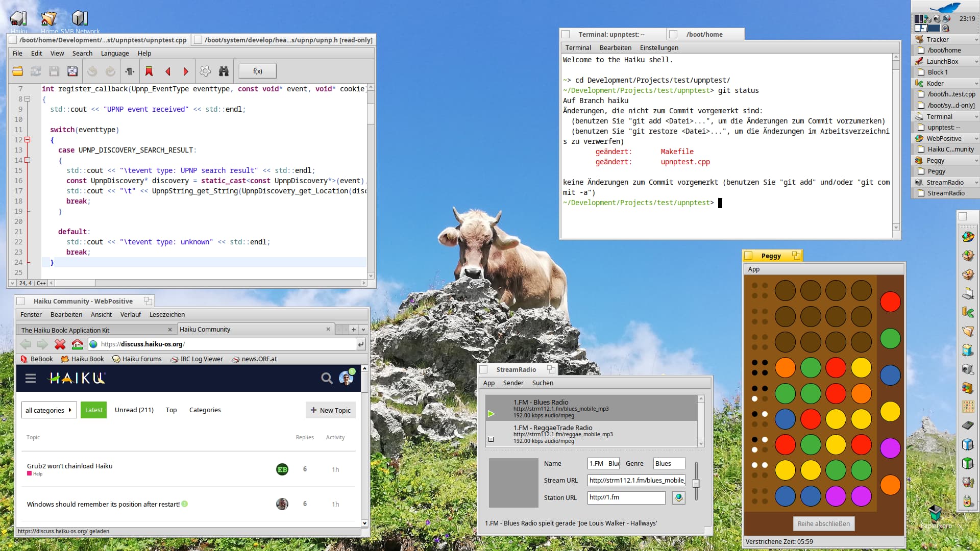980x551 pixels.
Task: Click the New Topic button
Action: (331, 410)
